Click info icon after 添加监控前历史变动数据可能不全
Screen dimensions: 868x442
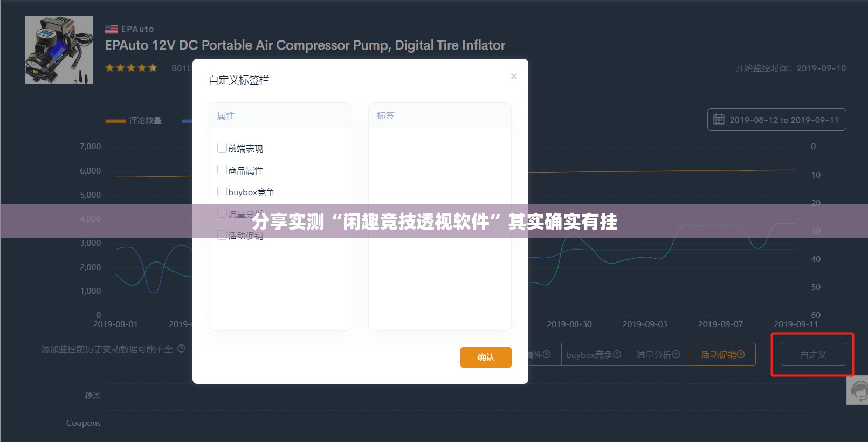point(182,349)
